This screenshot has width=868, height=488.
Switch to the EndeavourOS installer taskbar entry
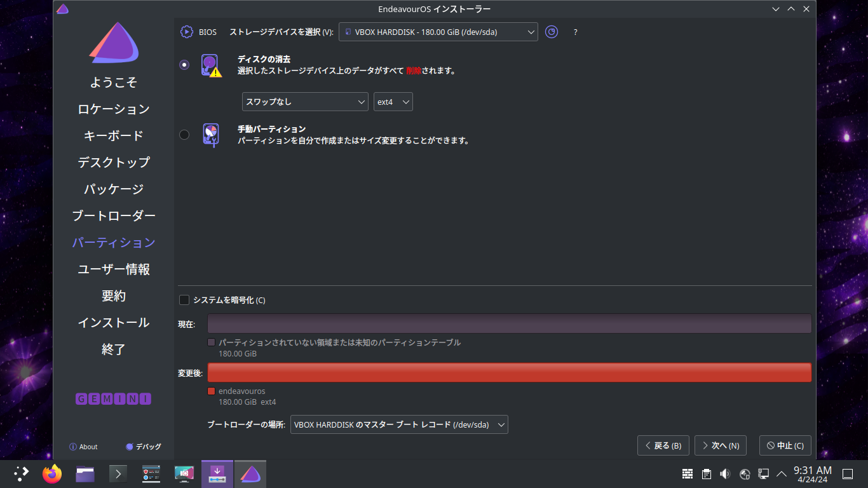click(250, 473)
